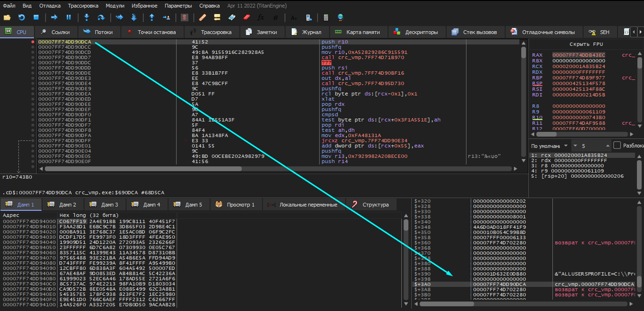Screen dimensions: 644x311
Task: Open the globe help icon
Action: (x=340, y=17)
